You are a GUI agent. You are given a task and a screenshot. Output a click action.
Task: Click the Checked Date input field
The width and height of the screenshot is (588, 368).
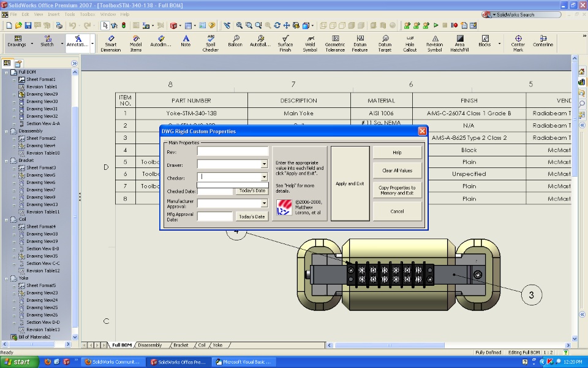pyautogui.click(x=215, y=191)
